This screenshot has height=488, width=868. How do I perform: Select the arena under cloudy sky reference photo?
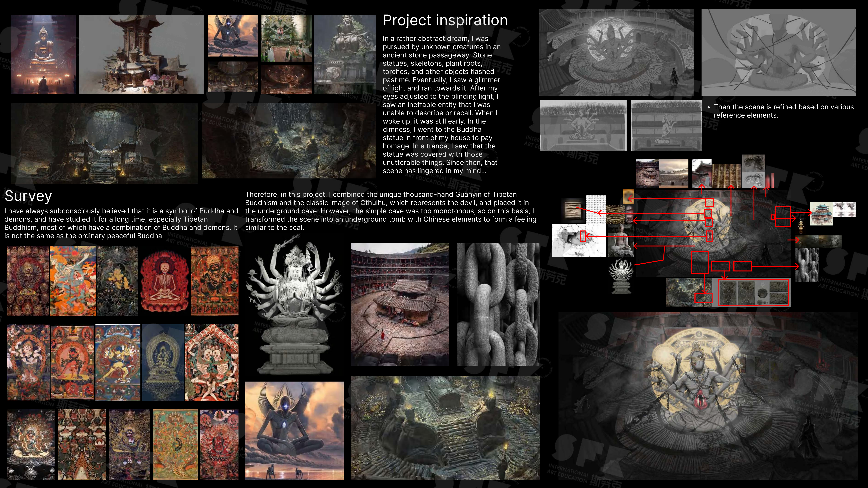674,173
